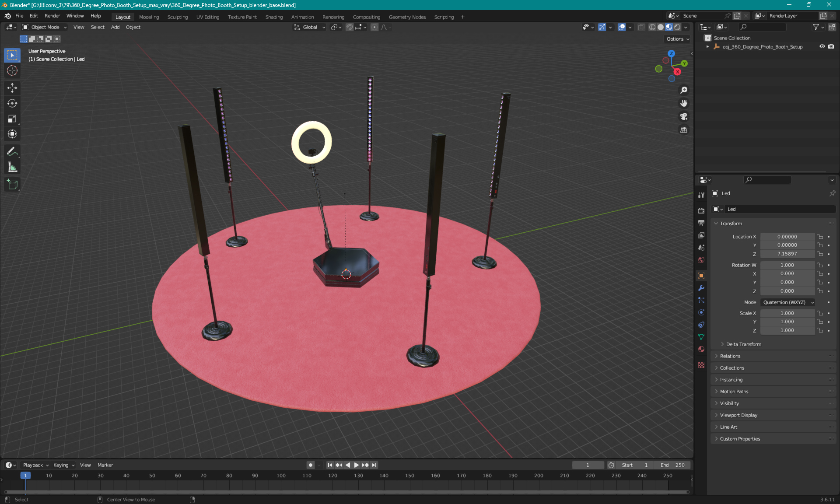Image resolution: width=840 pixels, height=504 pixels.
Task: Expand the Viewport Display panel
Action: pyautogui.click(x=738, y=415)
